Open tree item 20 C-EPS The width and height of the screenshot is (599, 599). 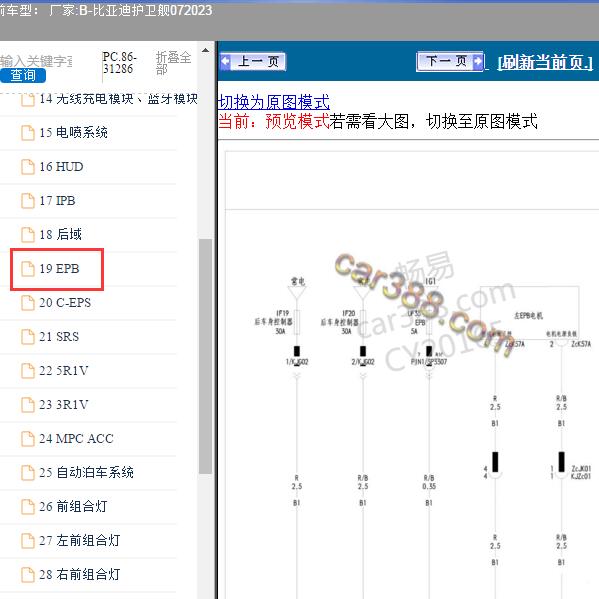pyautogui.click(x=65, y=303)
